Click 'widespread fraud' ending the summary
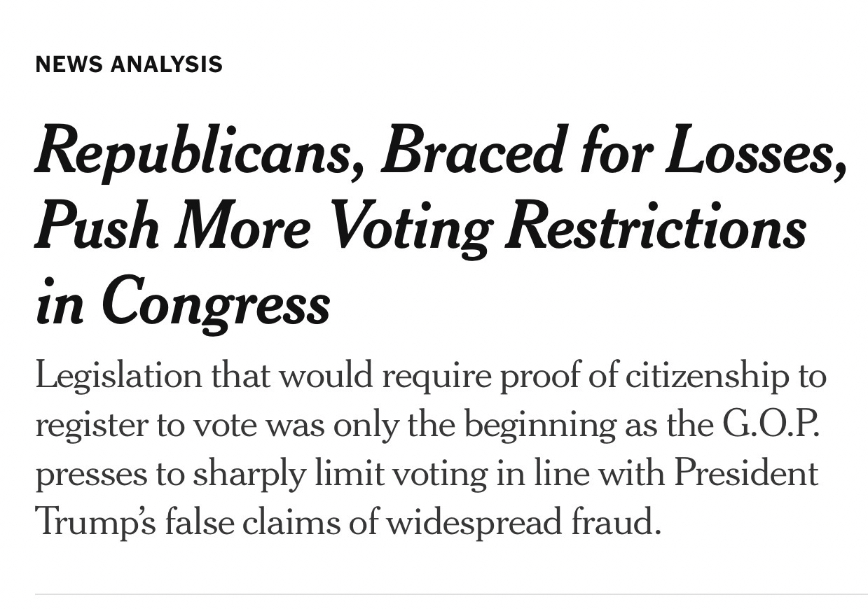The image size is (868, 609). click(523, 522)
